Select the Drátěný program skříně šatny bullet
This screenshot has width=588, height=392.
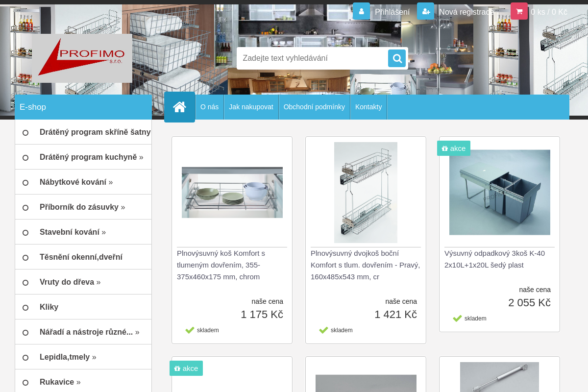[25, 133]
